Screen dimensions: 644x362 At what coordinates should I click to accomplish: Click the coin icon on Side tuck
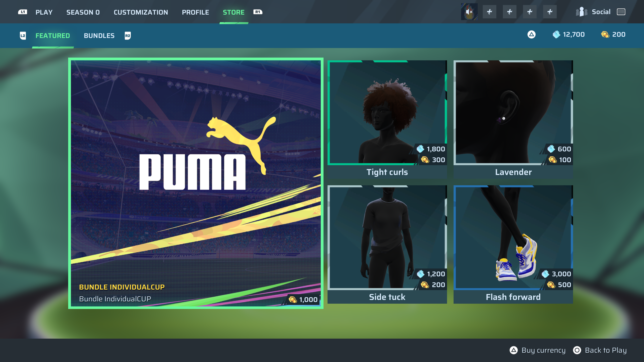(425, 285)
